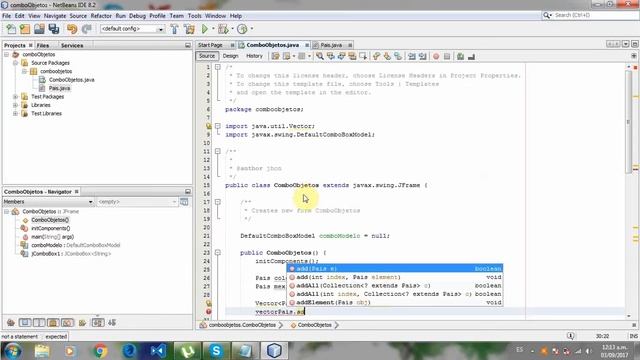Image resolution: width=640 pixels, height=360 pixels.
Task: Switch to the Files tab
Action: point(43,45)
